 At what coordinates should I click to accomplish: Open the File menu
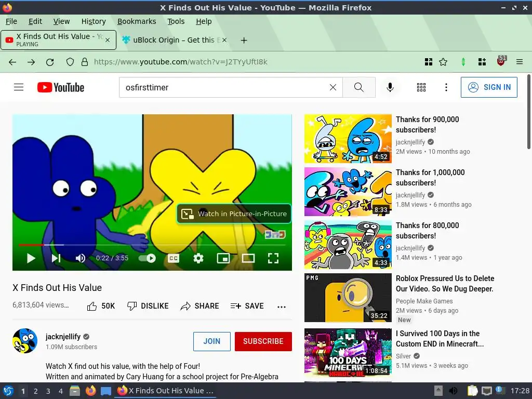11,21
